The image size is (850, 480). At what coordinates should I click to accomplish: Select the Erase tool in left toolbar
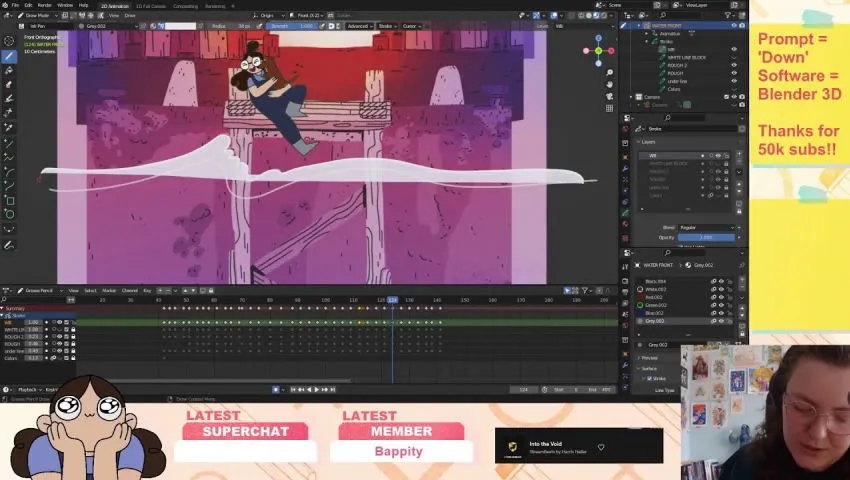[x=9, y=84]
